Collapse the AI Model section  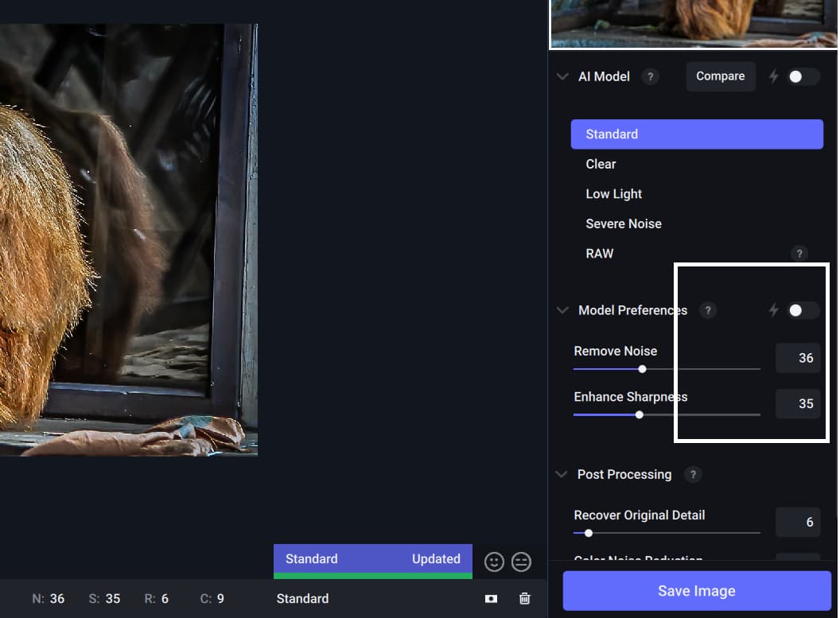click(x=562, y=76)
